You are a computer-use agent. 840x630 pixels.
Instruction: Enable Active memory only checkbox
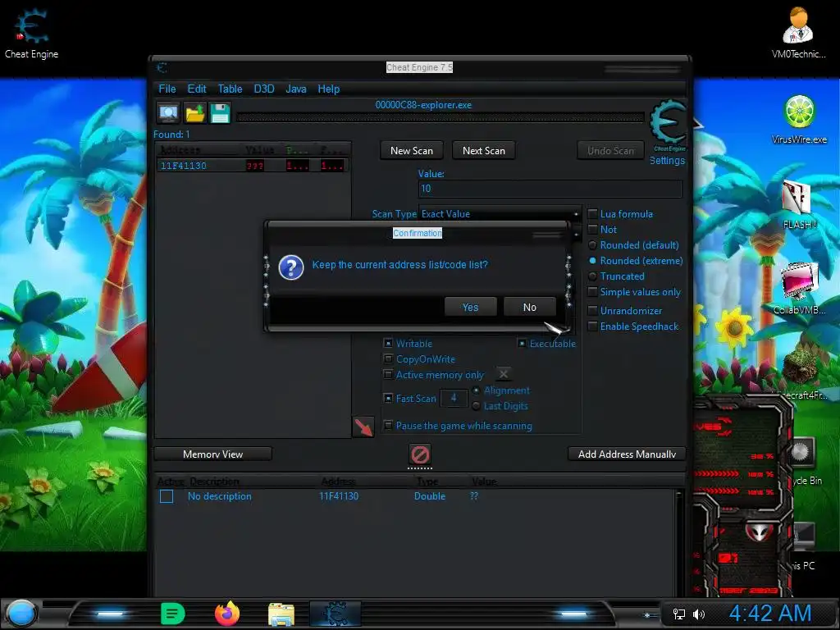click(x=388, y=374)
